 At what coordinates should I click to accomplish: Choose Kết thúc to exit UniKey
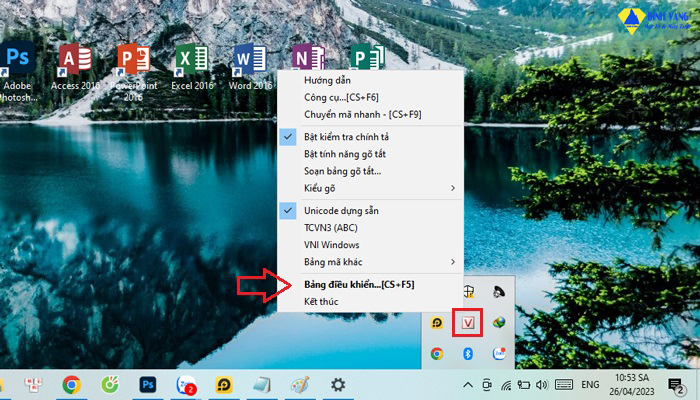tap(371, 301)
